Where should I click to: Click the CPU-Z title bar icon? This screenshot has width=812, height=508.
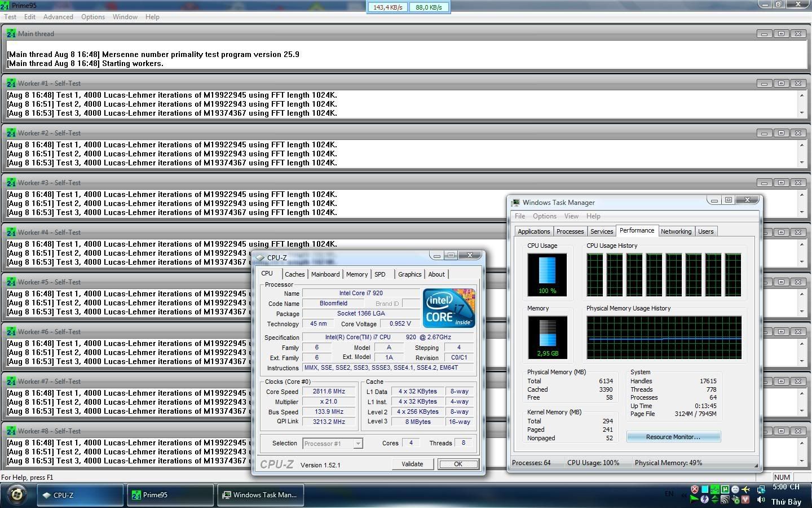pyautogui.click(x=260, y=257)
